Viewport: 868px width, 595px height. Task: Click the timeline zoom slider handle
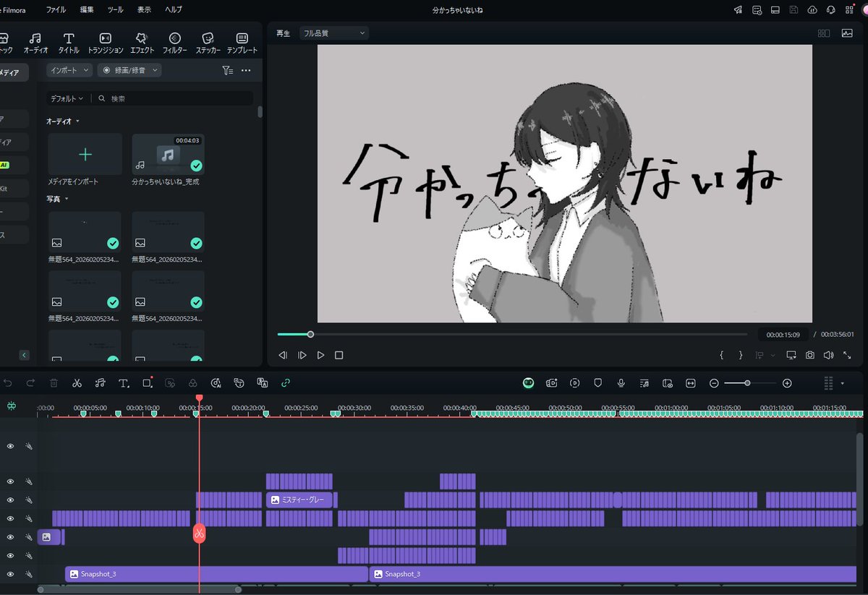point(747,383)
